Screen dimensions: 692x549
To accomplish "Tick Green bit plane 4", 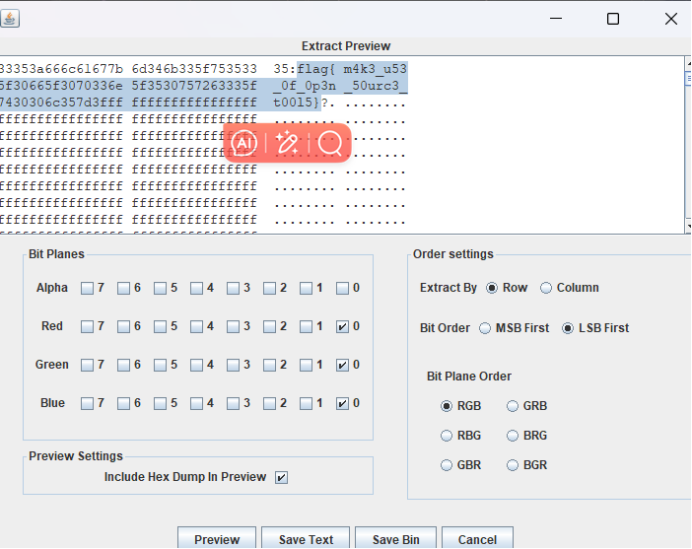I will coord(196,365).
